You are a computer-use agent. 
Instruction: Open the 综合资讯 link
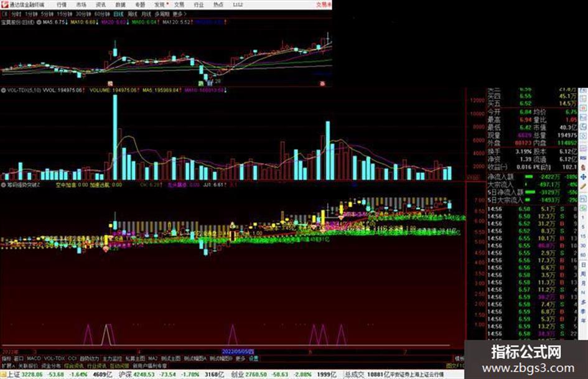coord(73,365)
